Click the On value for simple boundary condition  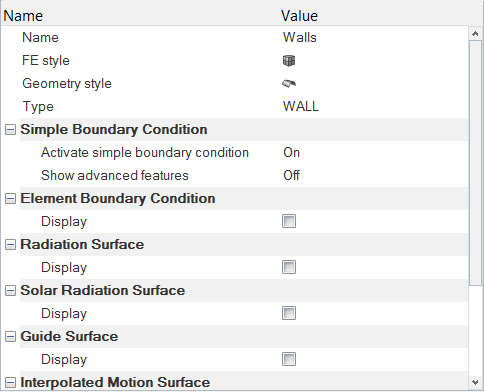coord(291,153)
